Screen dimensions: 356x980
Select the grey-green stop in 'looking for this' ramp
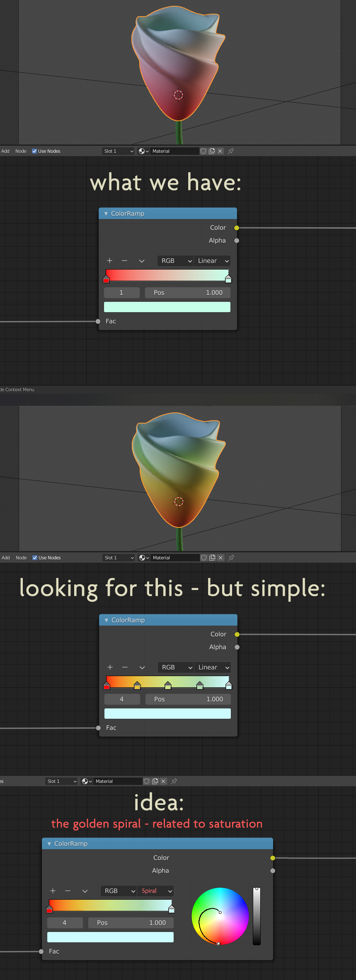coord(200,686)
